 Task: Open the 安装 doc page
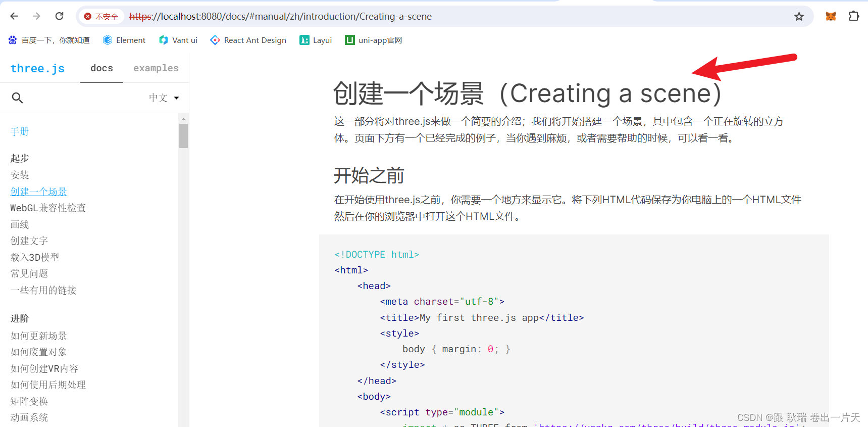(x=20, y=175)
